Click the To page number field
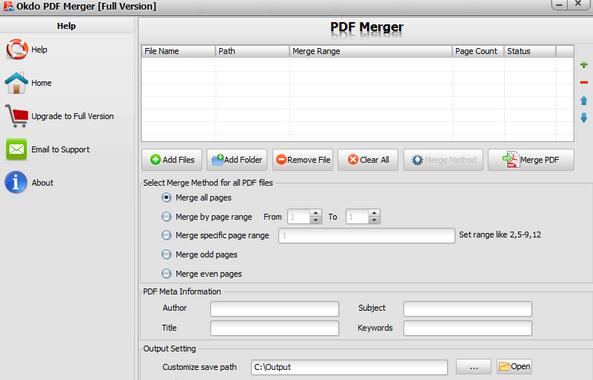The height and width of the screenshot is (380, 593). click(357, 217)
